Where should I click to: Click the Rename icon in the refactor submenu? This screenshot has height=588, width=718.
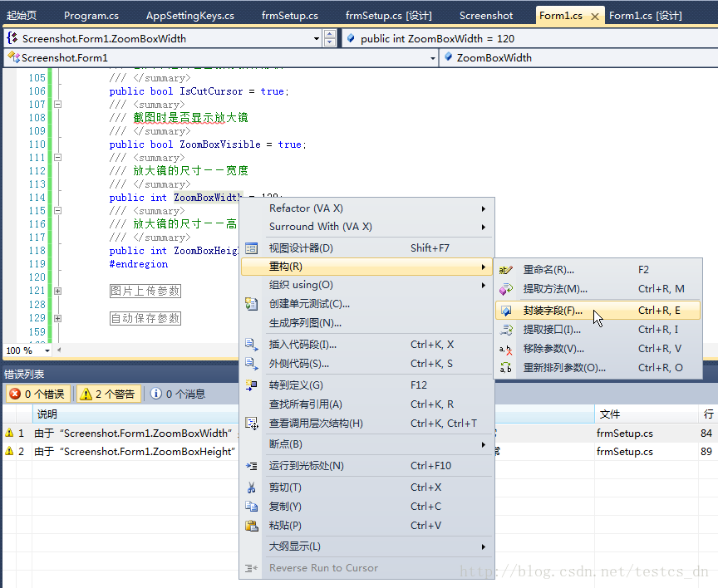[x=505, y=270]
